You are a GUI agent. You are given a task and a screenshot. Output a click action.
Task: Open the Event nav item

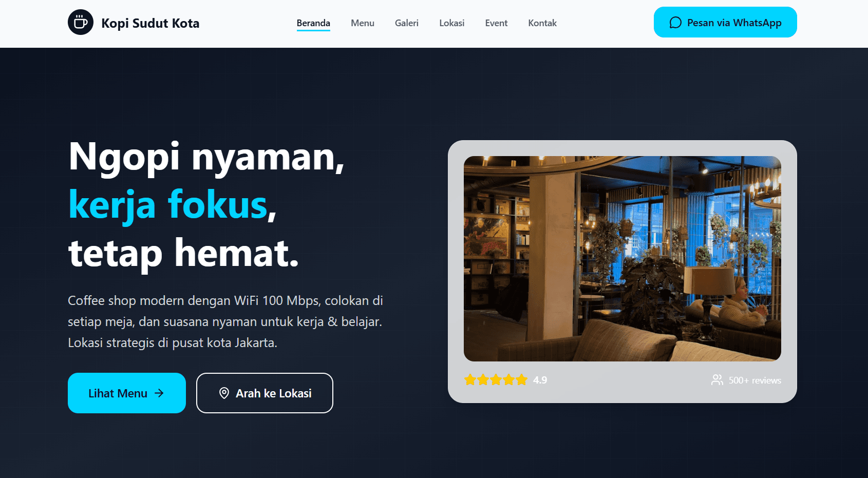[x=496, y=23]
